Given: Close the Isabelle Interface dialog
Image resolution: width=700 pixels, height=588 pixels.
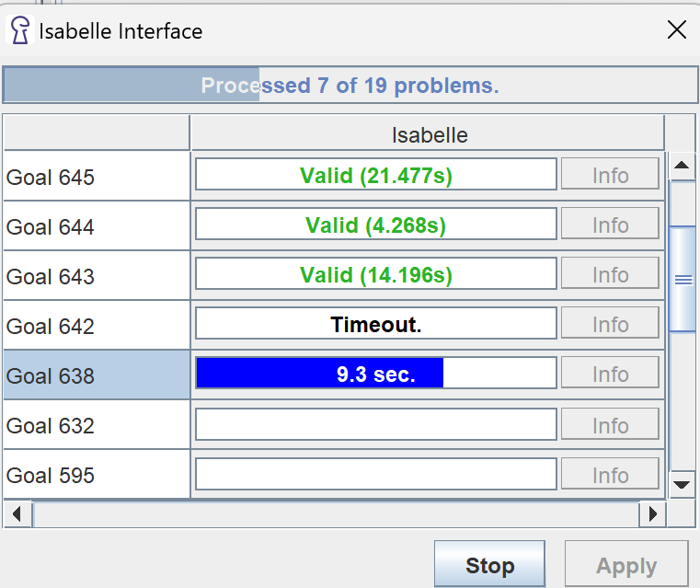Looking at the screenshot, I should click(676, 30).
